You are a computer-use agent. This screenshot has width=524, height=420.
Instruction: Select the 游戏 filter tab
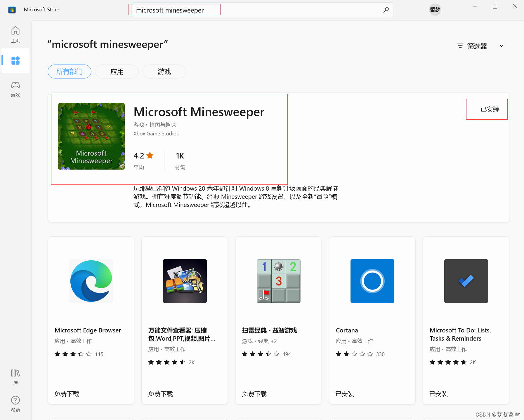pyautogui.click(x=164, y=72)
